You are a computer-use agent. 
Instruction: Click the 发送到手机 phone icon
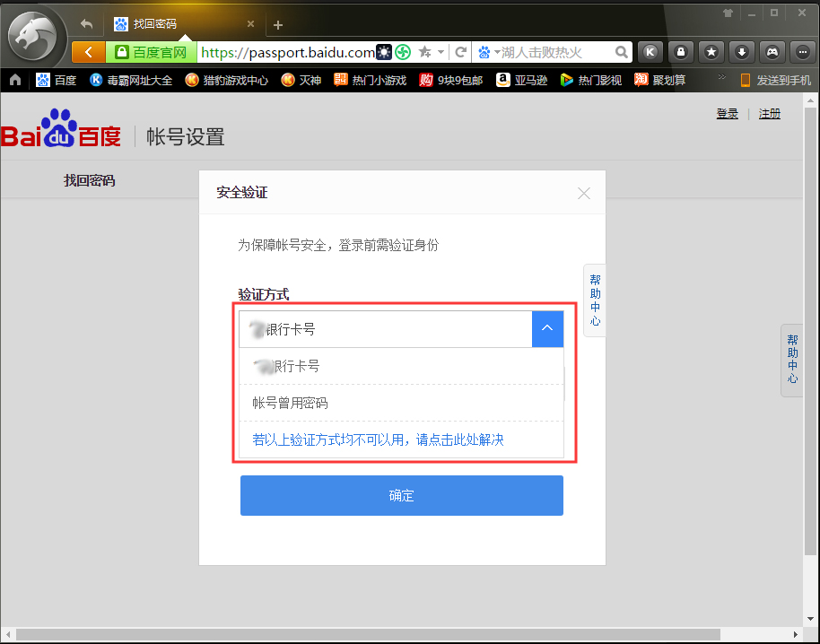pos(745,79)
